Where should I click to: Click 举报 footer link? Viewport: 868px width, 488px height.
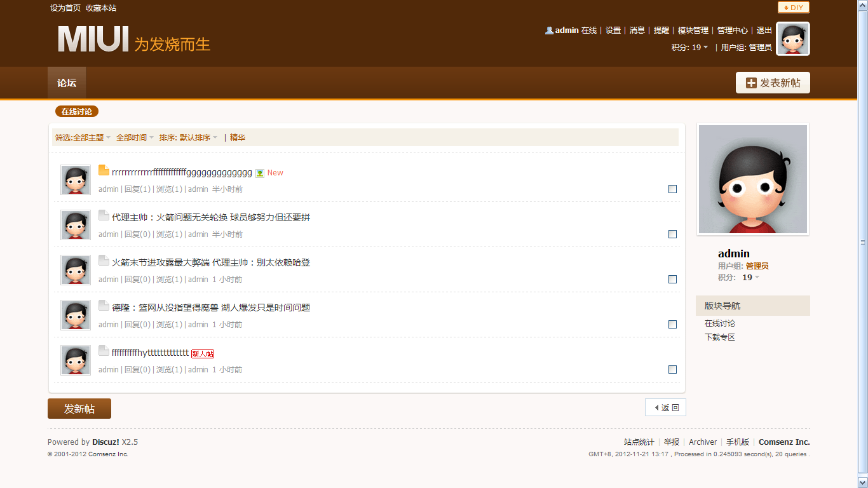coord(672,442)
